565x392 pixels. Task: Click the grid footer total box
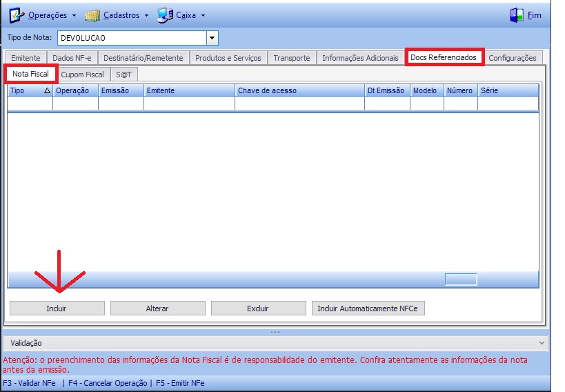tap(461, 279)
